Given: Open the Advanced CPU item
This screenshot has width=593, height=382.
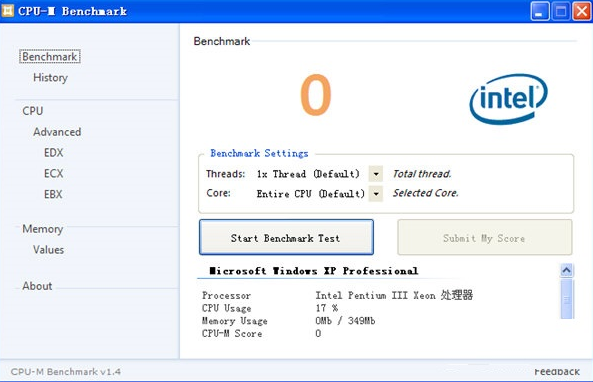Looking at the screenshot, I should coord(57,132).
